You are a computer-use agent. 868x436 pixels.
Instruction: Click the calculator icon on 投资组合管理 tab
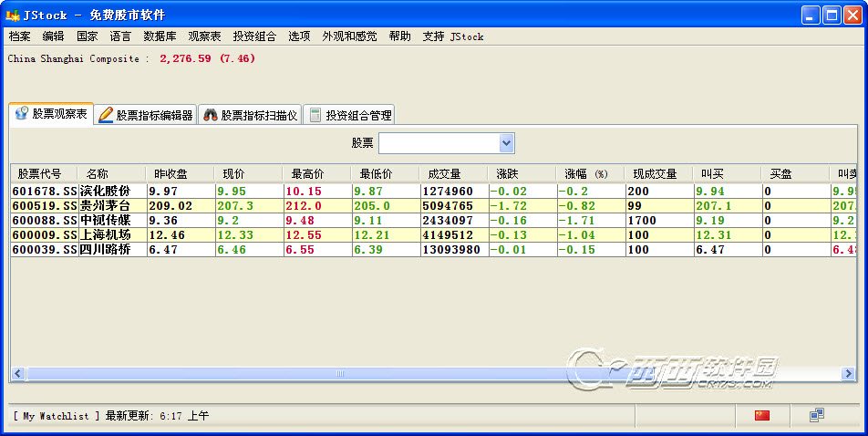click(x=315, y=115)
